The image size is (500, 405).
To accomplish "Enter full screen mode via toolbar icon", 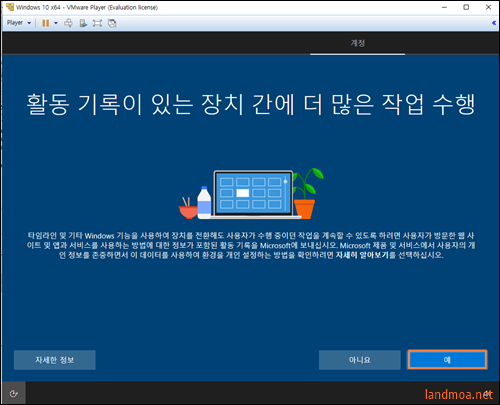I will pos(97,23).
